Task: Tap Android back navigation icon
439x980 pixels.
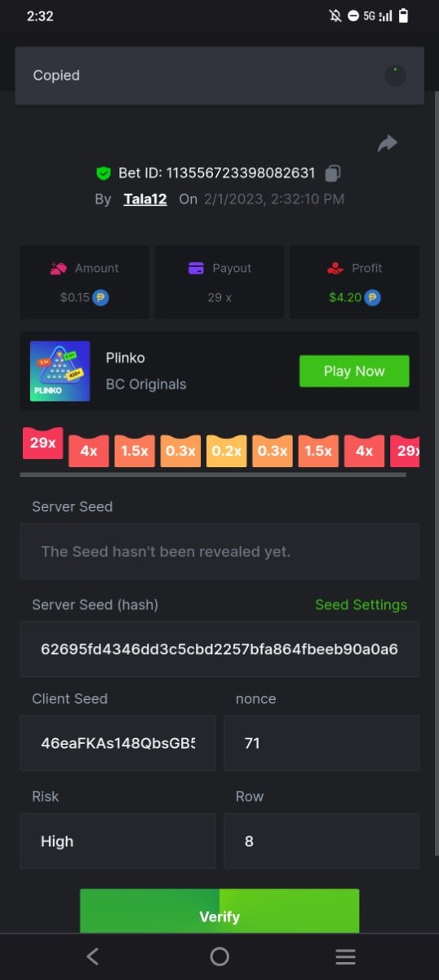Action: [x=92, y=956]
